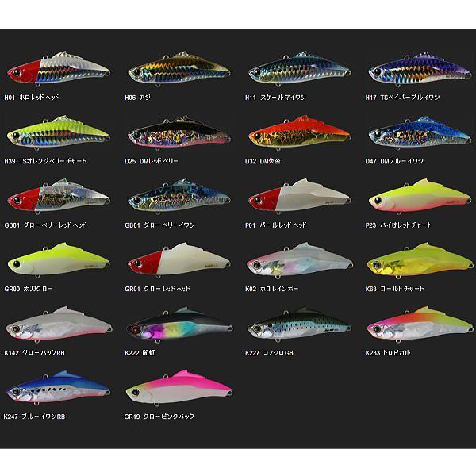This screenshot has width=476, height=476.
Task: Choose the K63 gold chart lure
Action: point(420,260)
